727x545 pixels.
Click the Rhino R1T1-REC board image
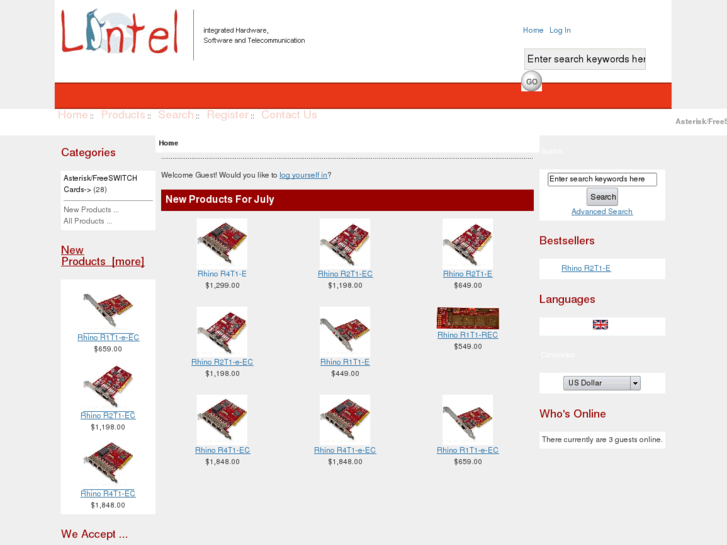pyautogui.click(x=467, y=318)
